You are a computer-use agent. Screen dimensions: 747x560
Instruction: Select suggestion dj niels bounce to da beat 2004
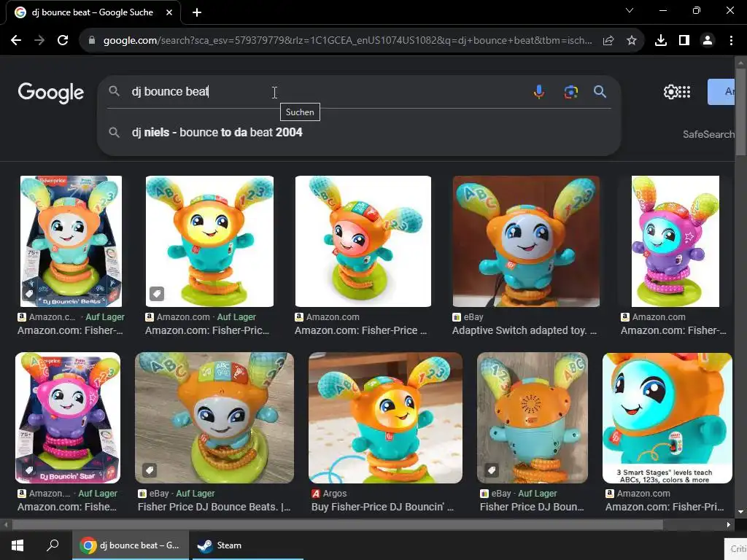pos(217,133)
